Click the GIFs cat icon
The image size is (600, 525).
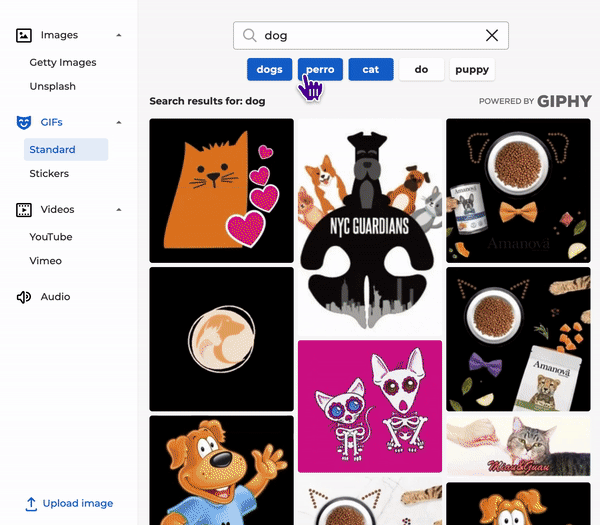click(24, 122)
